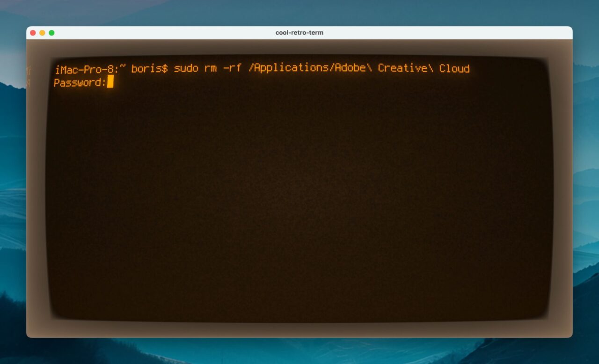Close the cool-retro-term window
The height and width of the screenshot is (364, 599).
[33, 33]
